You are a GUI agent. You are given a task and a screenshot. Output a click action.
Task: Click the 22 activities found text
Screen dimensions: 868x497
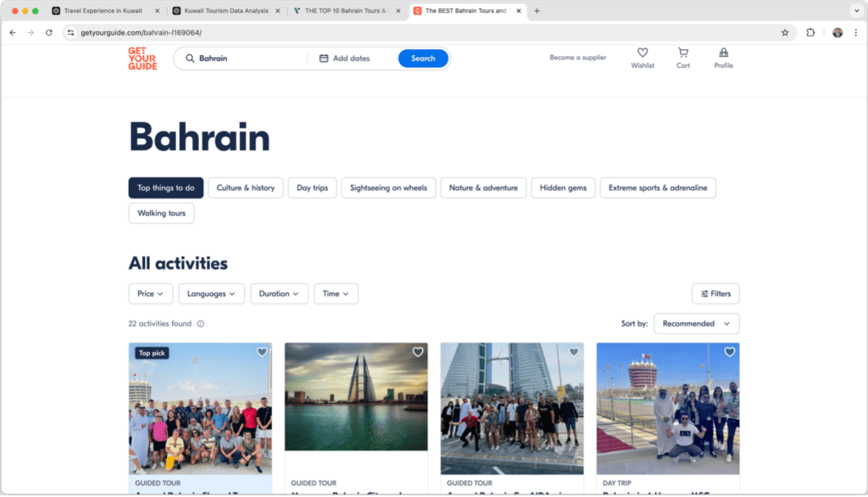pos(160,324)
